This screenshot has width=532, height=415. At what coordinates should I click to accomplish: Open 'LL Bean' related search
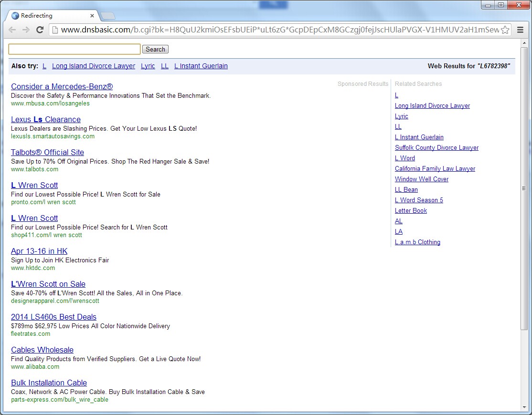(406, 190)
